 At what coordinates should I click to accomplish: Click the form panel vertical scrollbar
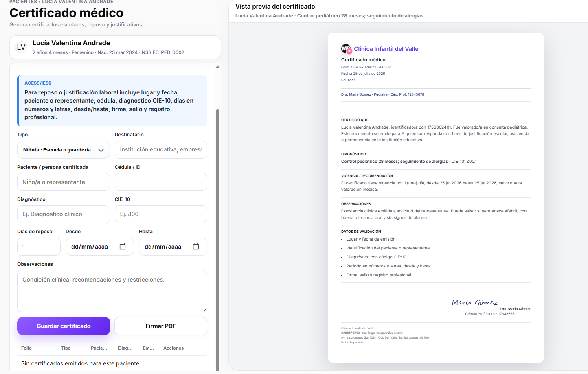pos(217,240)
